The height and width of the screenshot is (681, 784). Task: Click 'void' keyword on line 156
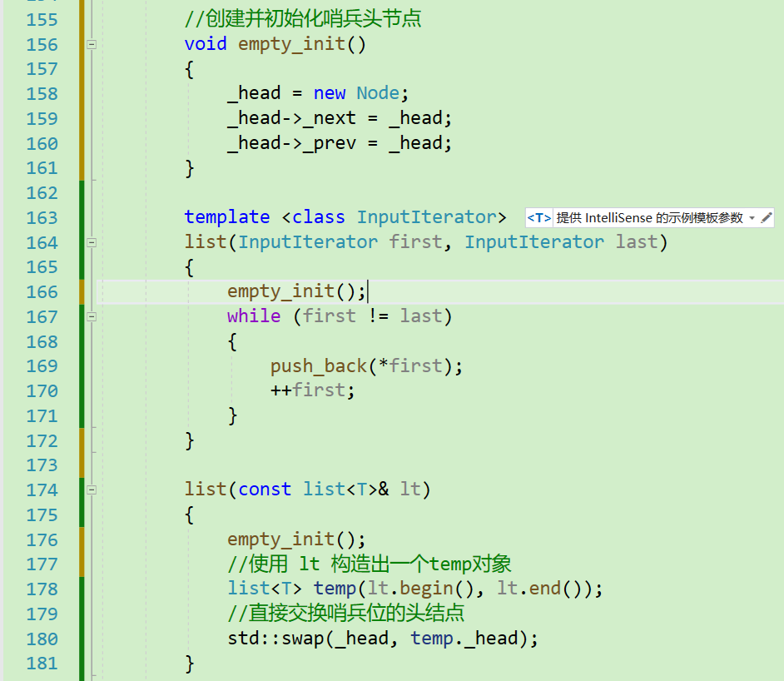[x=206, y=44]
